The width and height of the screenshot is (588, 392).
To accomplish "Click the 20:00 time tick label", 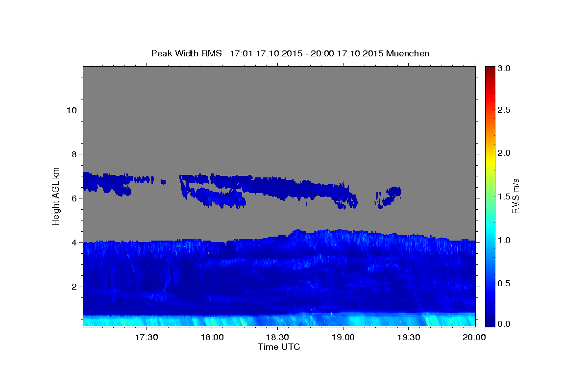I will 474,338.
